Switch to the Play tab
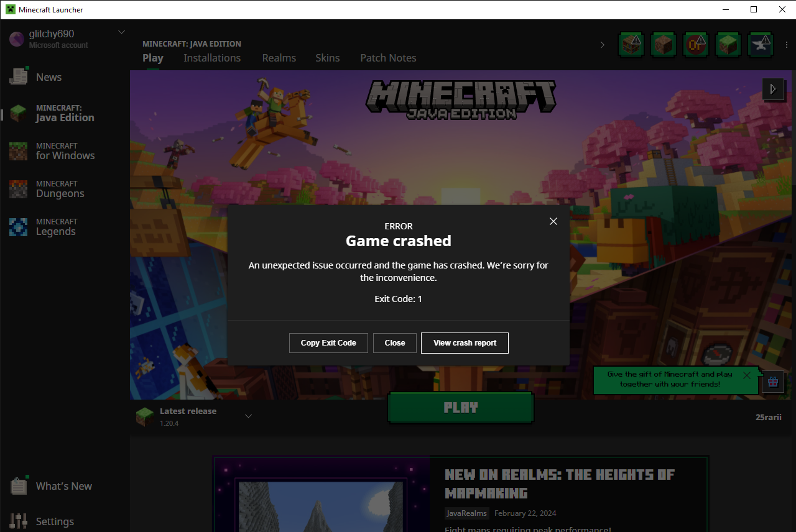Viewport: 796px width, 532px height. 153,58
